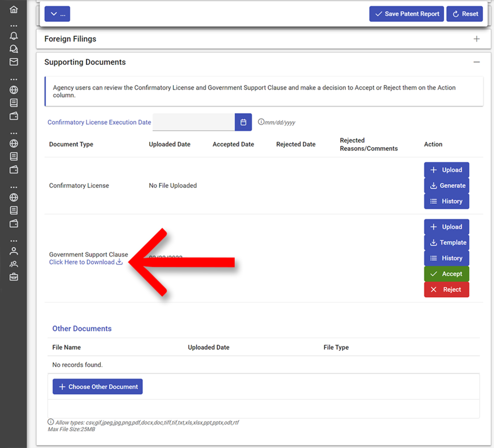Click the Template button

(447, 243)
